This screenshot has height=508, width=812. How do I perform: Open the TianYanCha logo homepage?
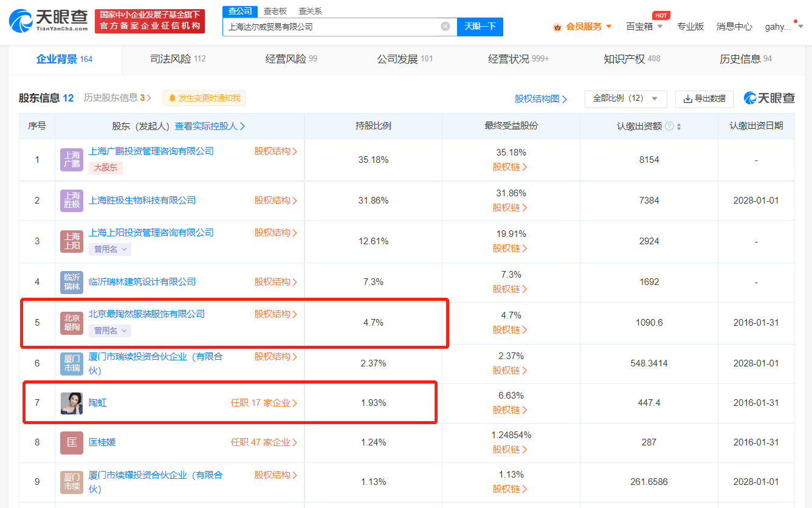point(49,21)
